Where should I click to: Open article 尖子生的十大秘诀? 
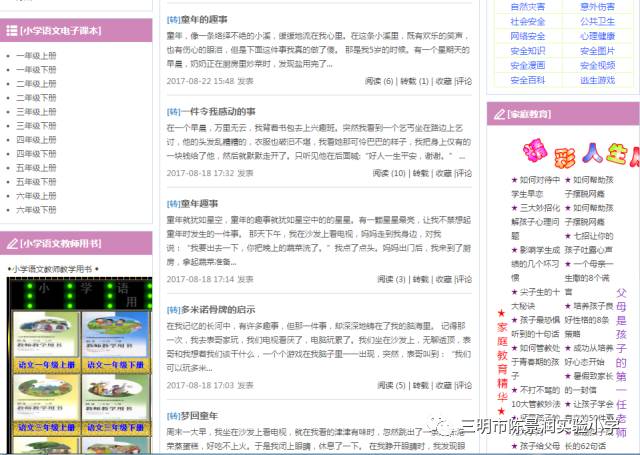pyautogui.click(x=536, y=299)
